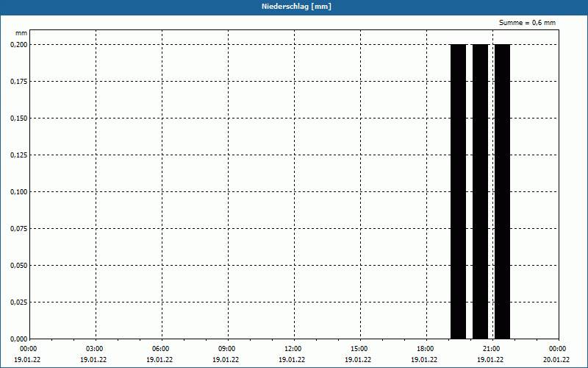Select the 0,150 y-axis value
This screenshot has height=368, width=588.
(19, 118)
